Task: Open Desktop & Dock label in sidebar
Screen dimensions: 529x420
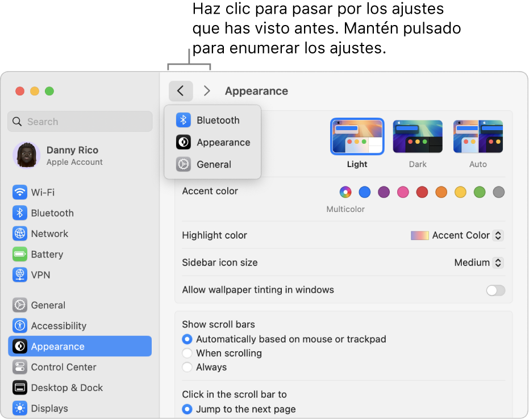Action: coord(67,388)
